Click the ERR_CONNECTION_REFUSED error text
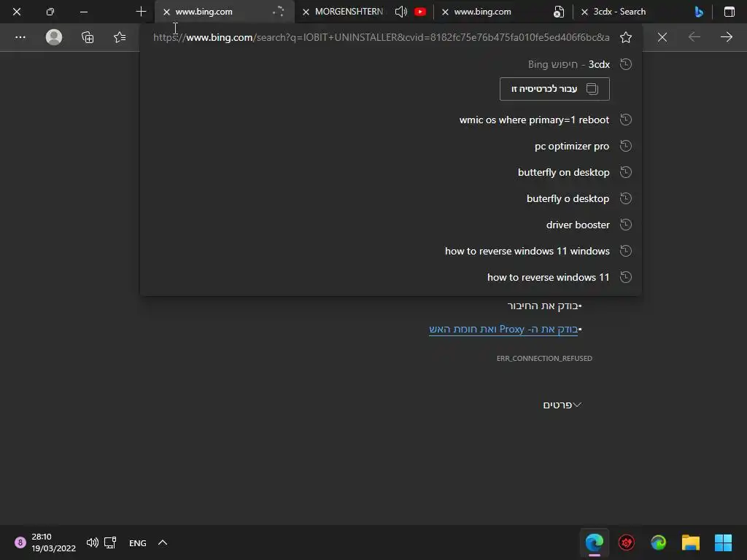Viewport: 747px width, 560px height. tap(544, 359)
